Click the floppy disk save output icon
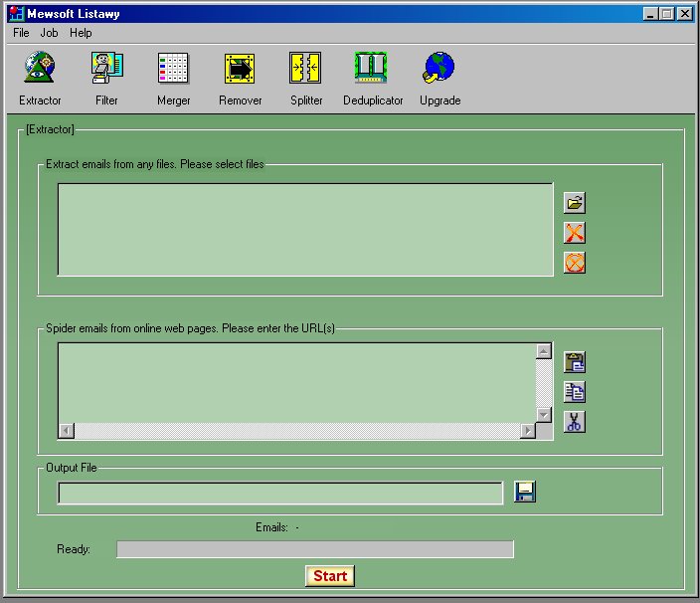Screen dimensions: 700x603 [x=525, y=492]
